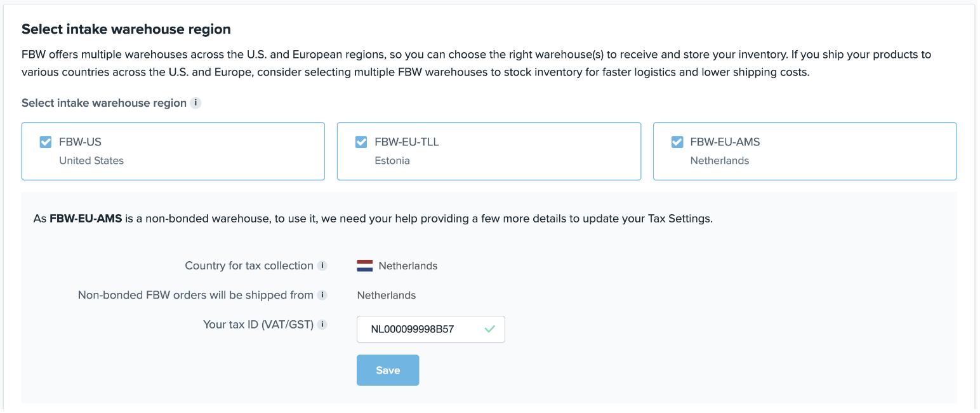980x413 pixels.
Task: Click Netherlands text beside the flag
Action: [x=408, y=266]
